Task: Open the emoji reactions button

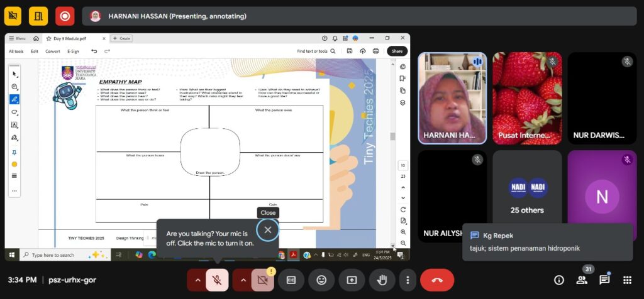Action: 321,280
